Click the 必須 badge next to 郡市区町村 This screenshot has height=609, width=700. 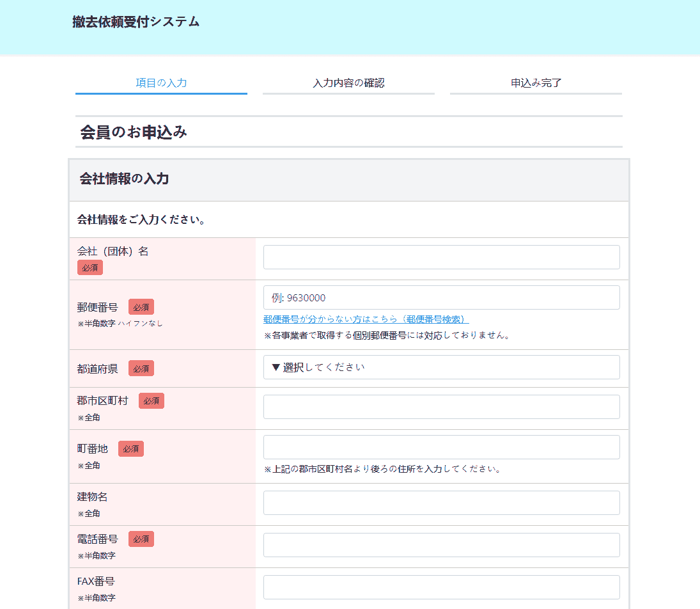tap(151, 401)
